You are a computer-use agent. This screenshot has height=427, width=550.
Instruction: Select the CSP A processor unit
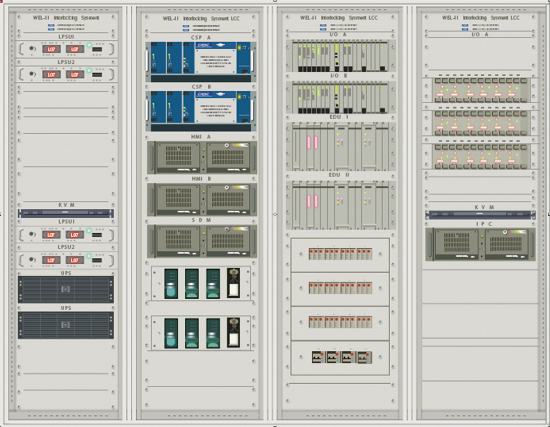(x=201, y=62)
